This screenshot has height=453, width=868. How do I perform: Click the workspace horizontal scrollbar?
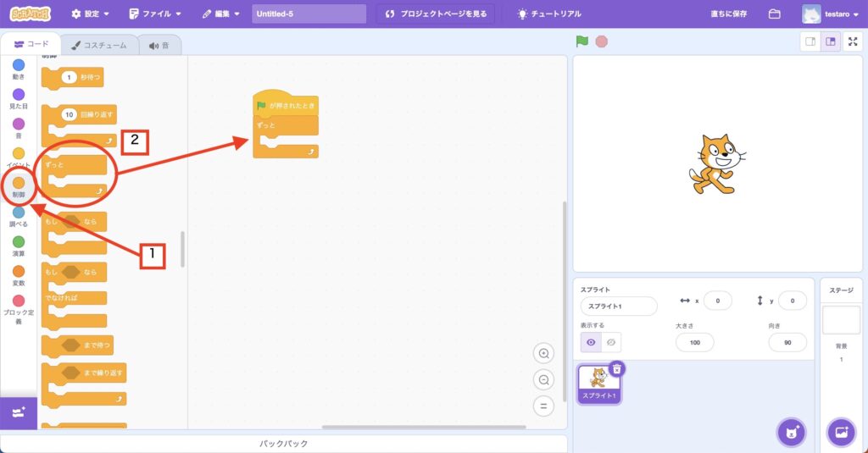click(424, 427)
